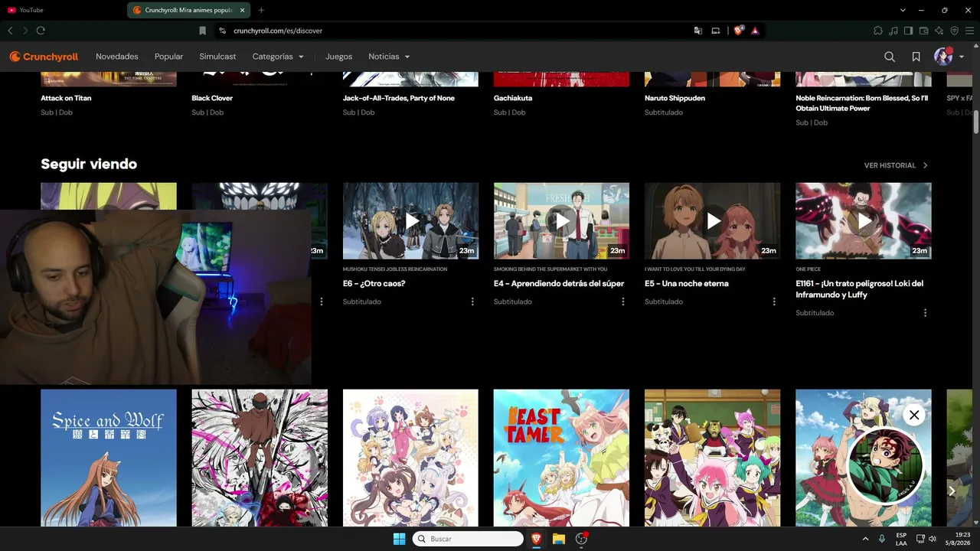Image resolution: width=980 pixels, height=551 pixels.
Task: Click the VER HISTORIAL link
Action: [x=896, y=165]
